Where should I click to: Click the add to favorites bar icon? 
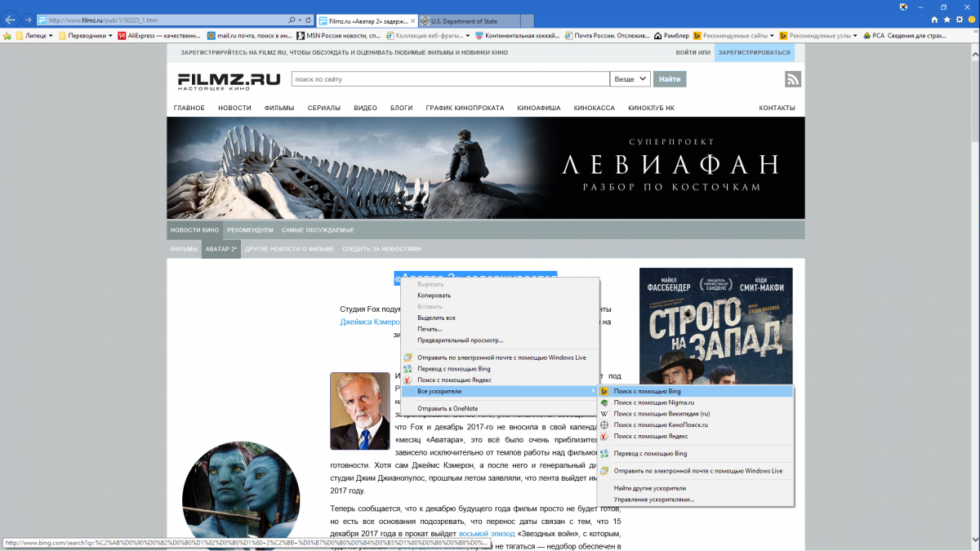point(7,36)
